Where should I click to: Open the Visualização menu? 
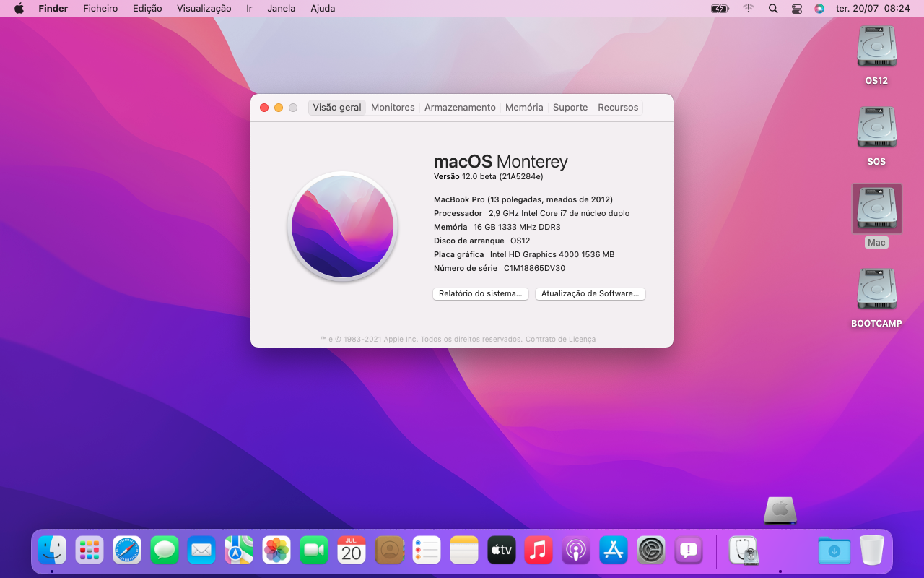click(x=204, y=9)
